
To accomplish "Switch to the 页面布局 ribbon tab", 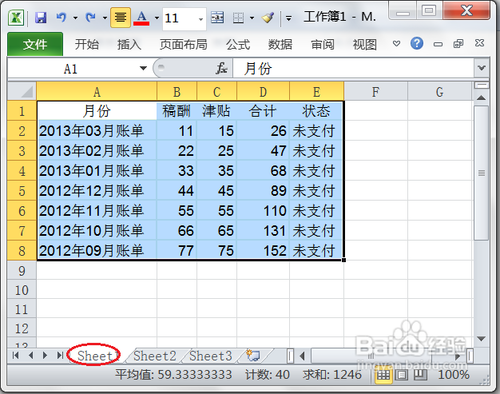I will tap(183, 44).
